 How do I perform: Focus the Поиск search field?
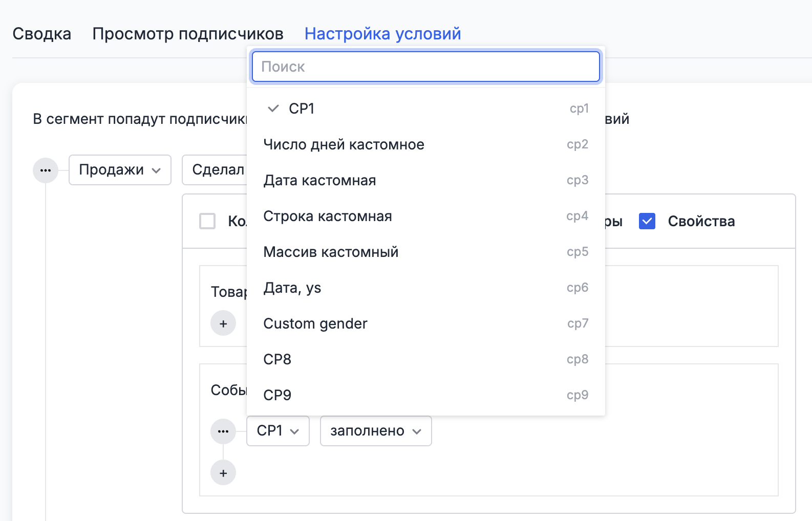pos(425,67)
